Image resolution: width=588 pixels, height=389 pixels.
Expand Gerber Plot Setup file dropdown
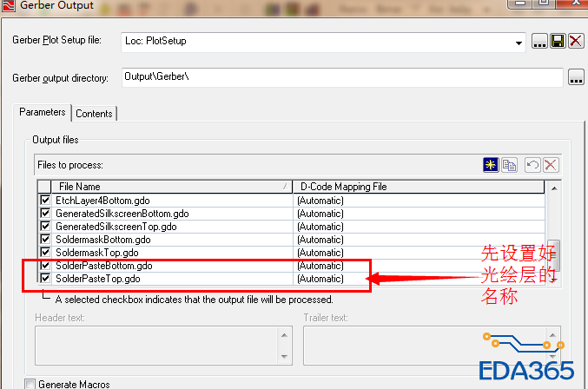coord(519,43)
